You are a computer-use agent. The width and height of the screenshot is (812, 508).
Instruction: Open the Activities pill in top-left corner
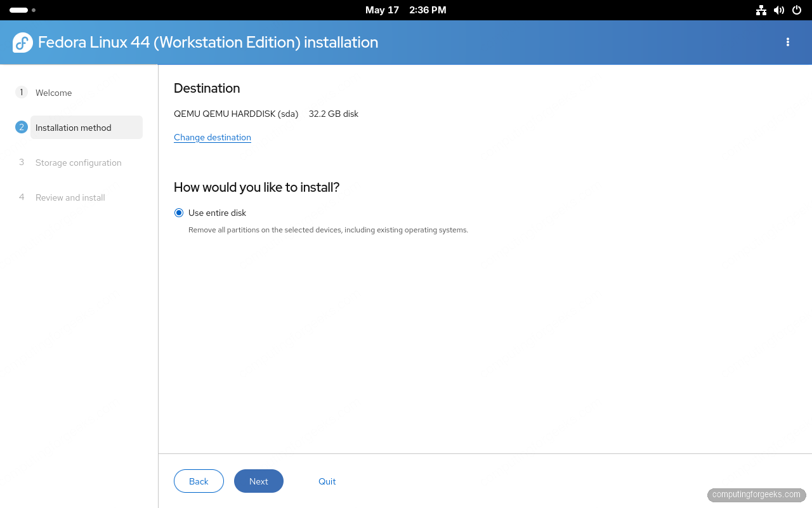pos(22,10)
